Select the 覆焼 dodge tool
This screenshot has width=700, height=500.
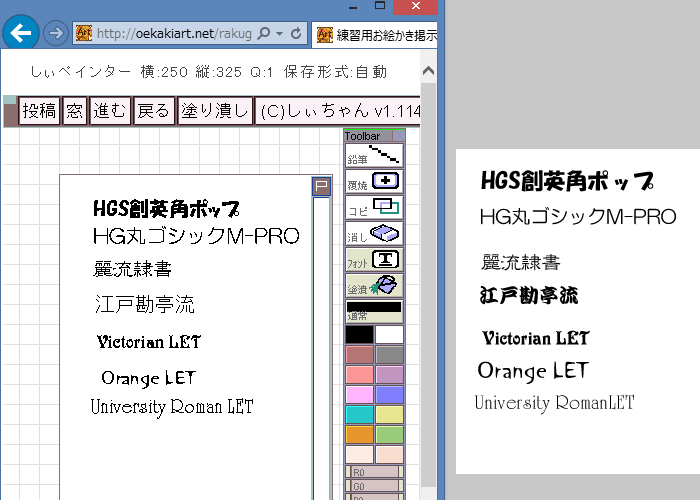click(374, 181)
